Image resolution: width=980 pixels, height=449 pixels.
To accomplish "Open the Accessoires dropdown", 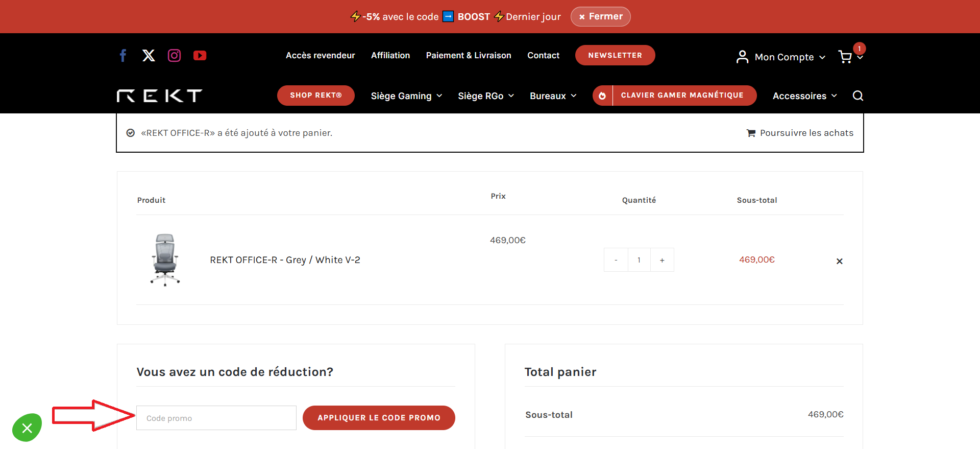I will pyautogui.click(x=805, y=96).
